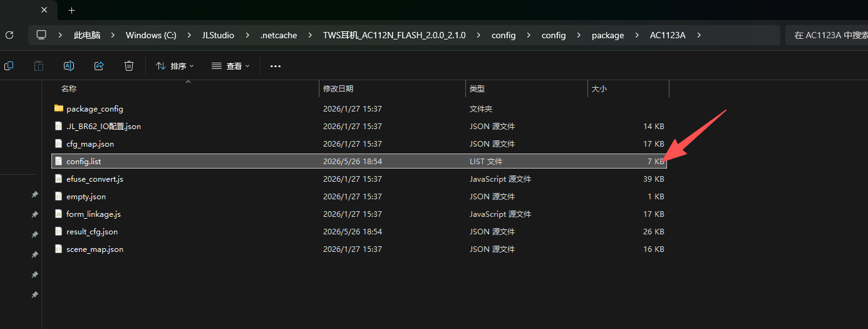This screenshot has height=329, width=868.
Task: Click the rename icon in toolbar
Action: 69,66
